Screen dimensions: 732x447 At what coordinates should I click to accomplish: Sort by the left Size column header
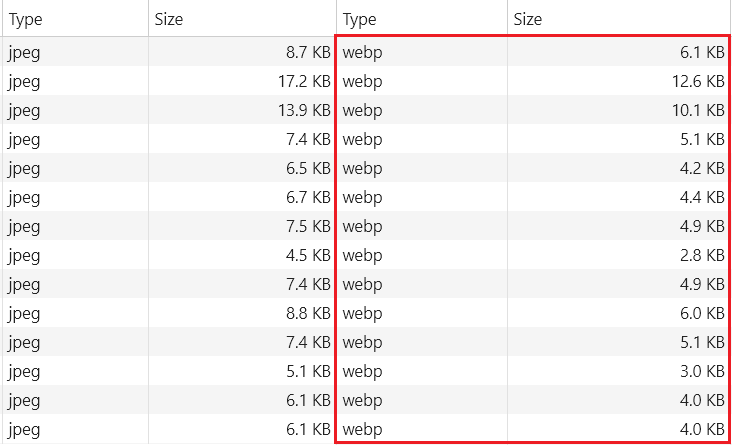(x=242, y=19)
